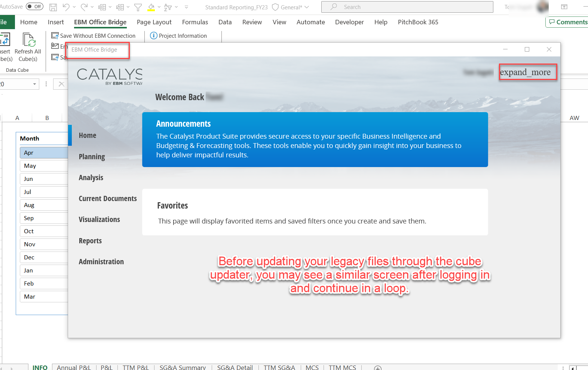Open the fill color dropdown arrow

(159, 7)
